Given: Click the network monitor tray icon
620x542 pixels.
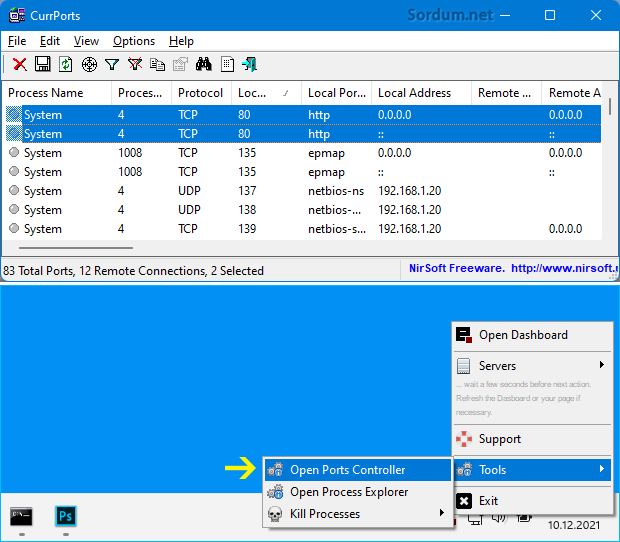Looking at the screenshot, I should 475,519.
